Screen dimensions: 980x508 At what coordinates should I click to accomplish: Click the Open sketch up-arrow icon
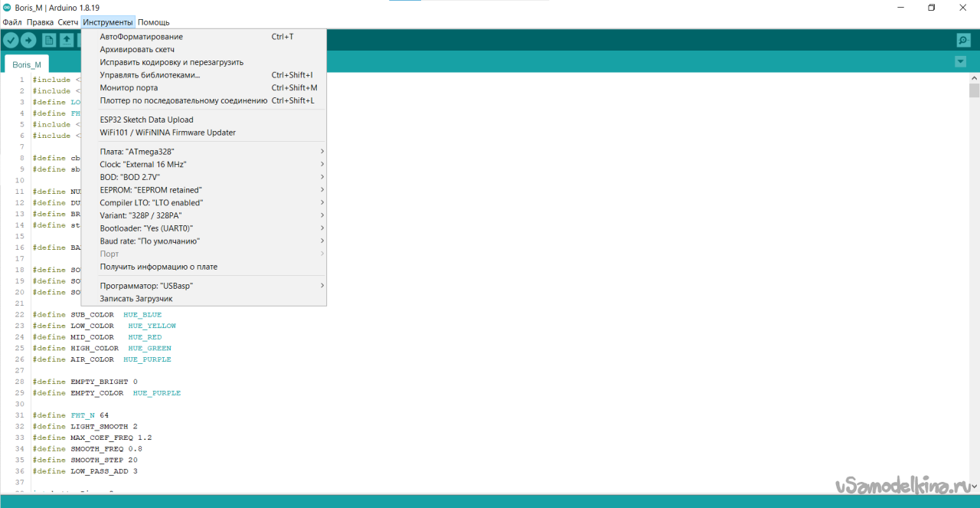coord(67,40)
